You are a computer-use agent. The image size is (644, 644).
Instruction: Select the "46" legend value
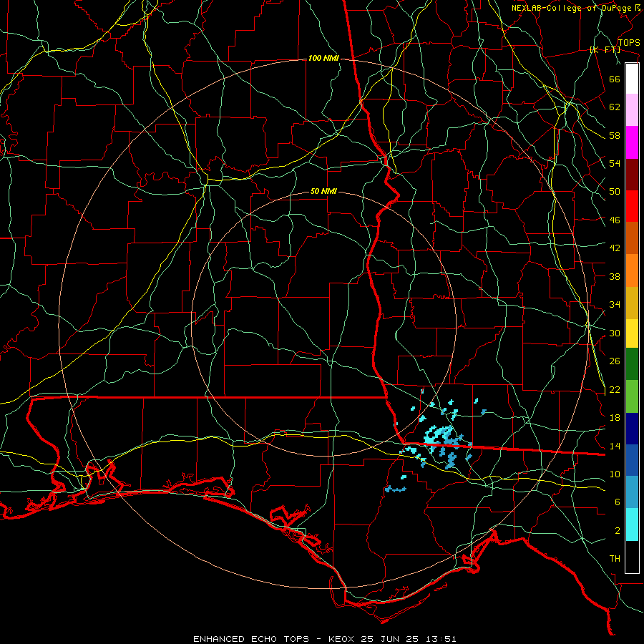click(x=615, y=220)
